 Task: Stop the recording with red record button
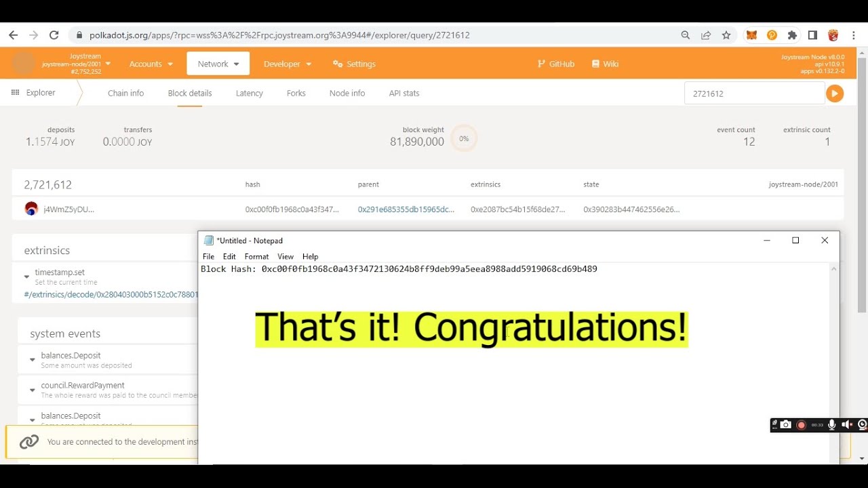tap(801, 425)
